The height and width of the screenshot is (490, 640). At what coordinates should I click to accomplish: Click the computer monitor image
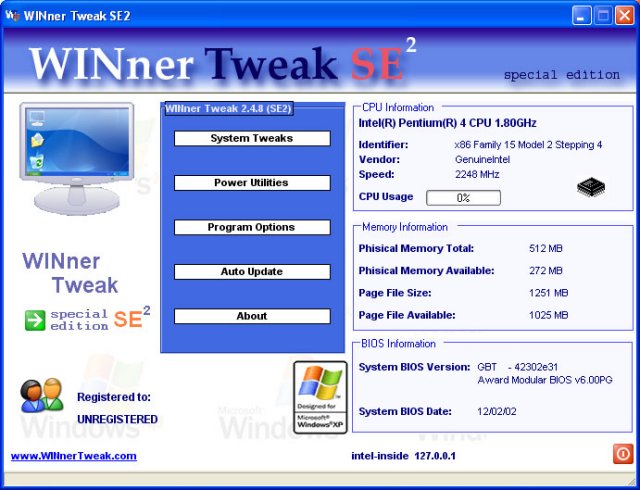(77, 158)
